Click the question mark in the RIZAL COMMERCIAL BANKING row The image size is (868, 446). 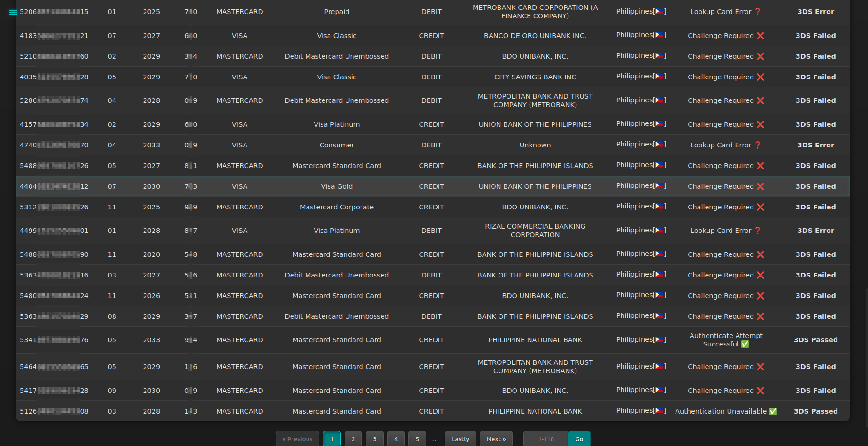click(757, 231)
